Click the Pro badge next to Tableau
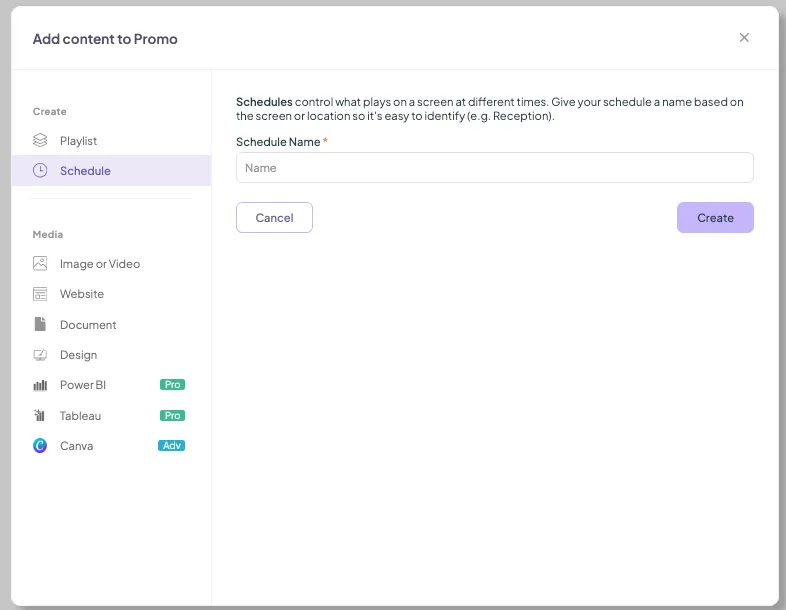This screenshot has width=786, height=610. 172,416
